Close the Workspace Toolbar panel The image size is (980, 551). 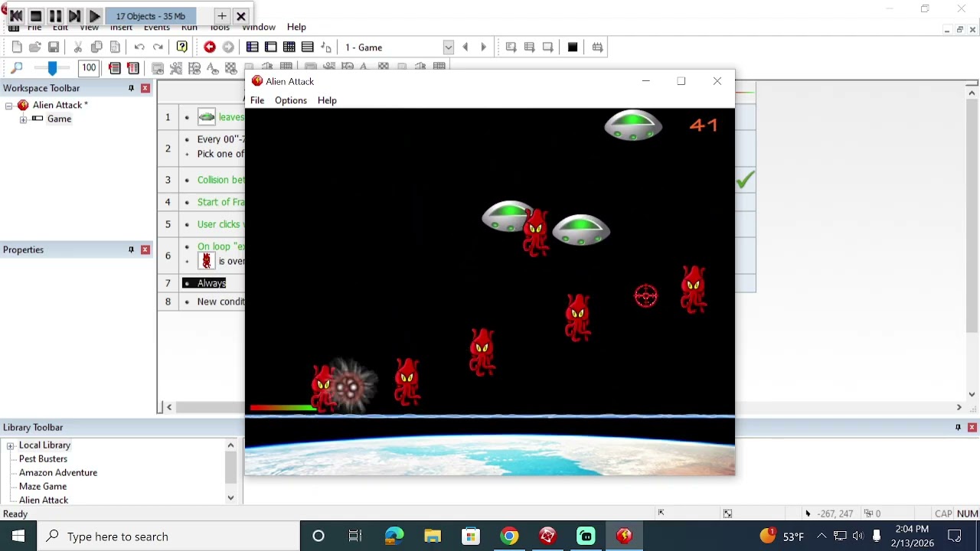click(145, 88)
